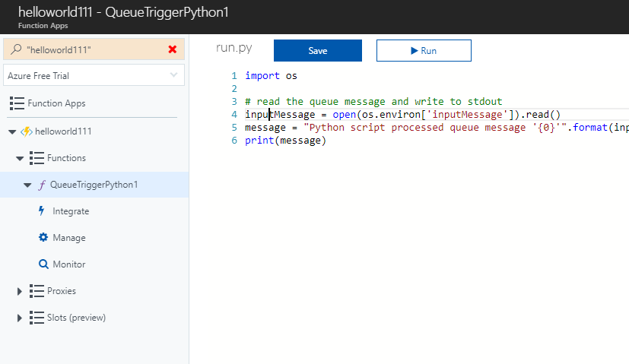The image size is (629, 364).
Task: Click the Integrate bolt icon
Action: [x=41, y=210]
